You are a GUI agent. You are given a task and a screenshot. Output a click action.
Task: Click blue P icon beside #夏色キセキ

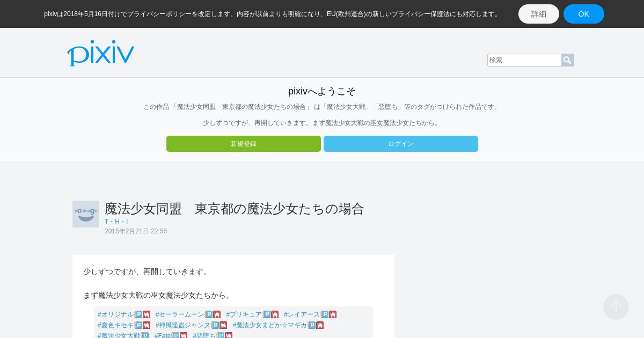[x=138, y=325]
